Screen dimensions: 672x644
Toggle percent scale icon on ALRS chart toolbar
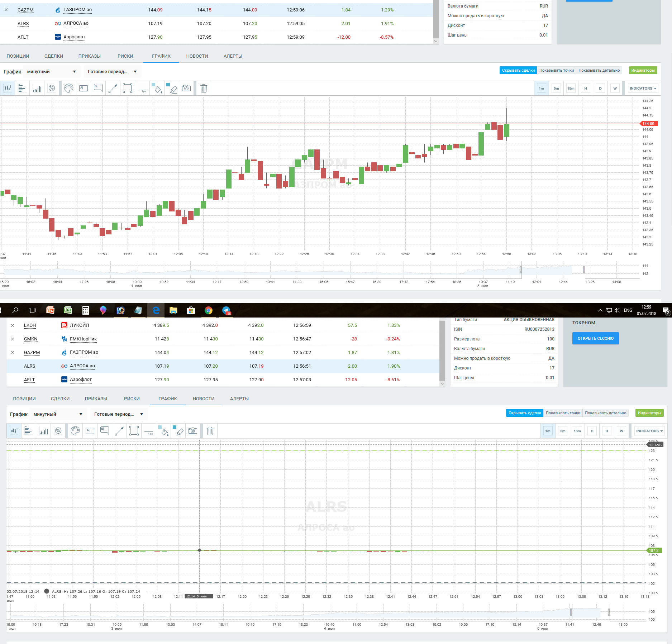(58, 431)
